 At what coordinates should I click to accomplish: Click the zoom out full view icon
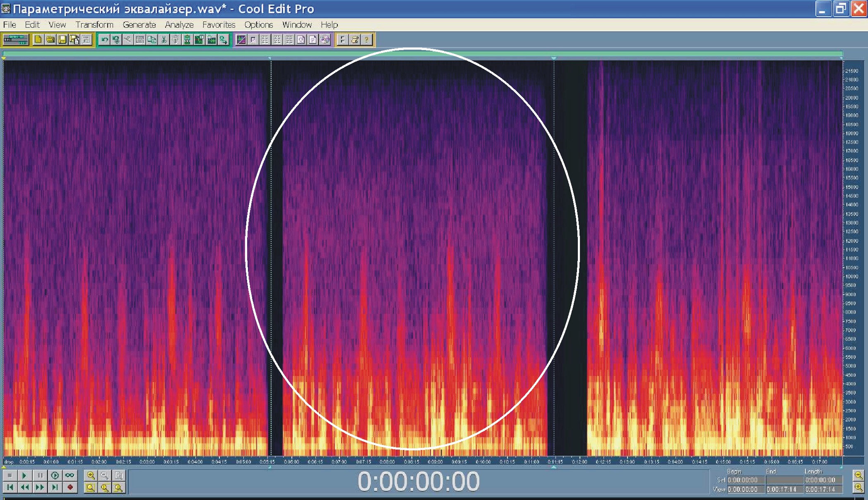click(x=118, y=475)
